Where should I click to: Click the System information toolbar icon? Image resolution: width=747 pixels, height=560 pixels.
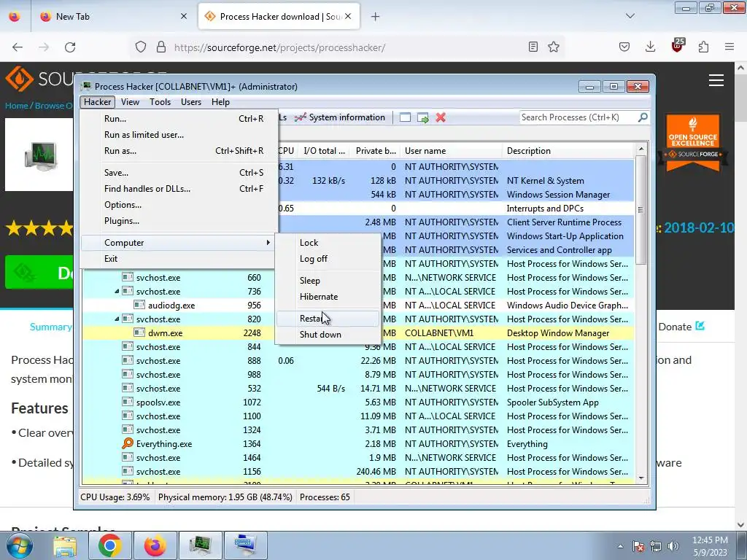pyautogui.click(x=300, y=117)
